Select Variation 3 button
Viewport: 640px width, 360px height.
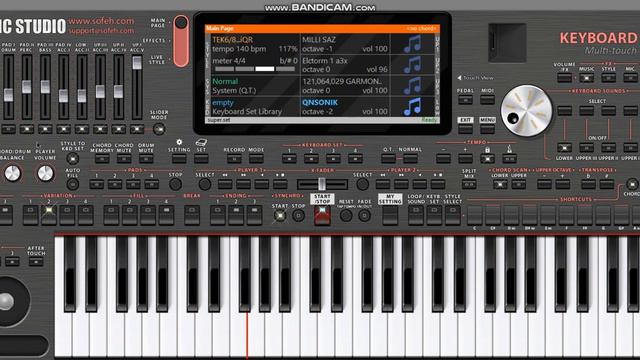67,215
